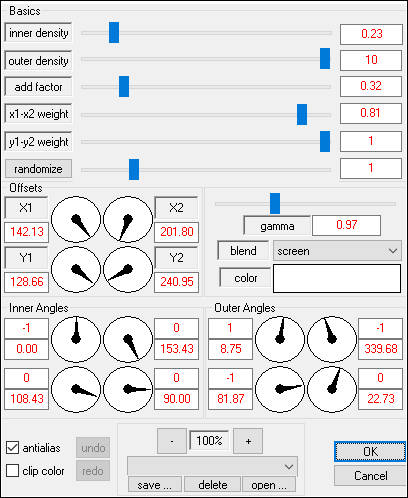Screen dimensions: 408x498
Task: Disable the antialias checkbox
Action: tap(12, 448)
